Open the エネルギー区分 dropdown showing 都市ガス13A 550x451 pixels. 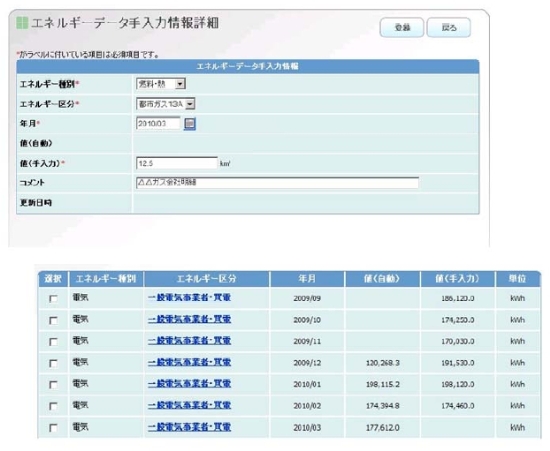(x=166, y=104)
